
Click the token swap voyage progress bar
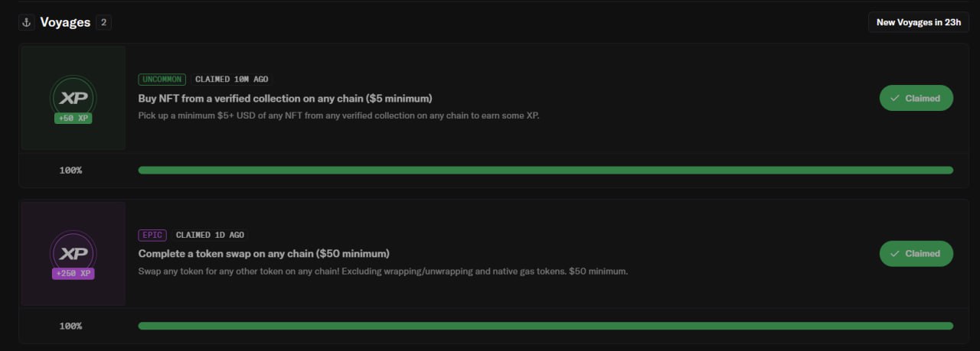[x=546, y=326]
